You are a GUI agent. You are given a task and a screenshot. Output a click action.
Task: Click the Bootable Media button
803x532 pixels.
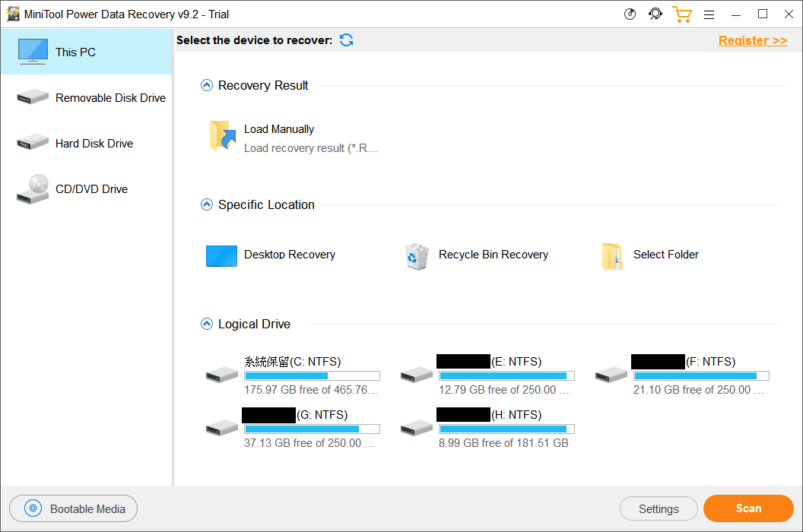click(x=73, y=509)
